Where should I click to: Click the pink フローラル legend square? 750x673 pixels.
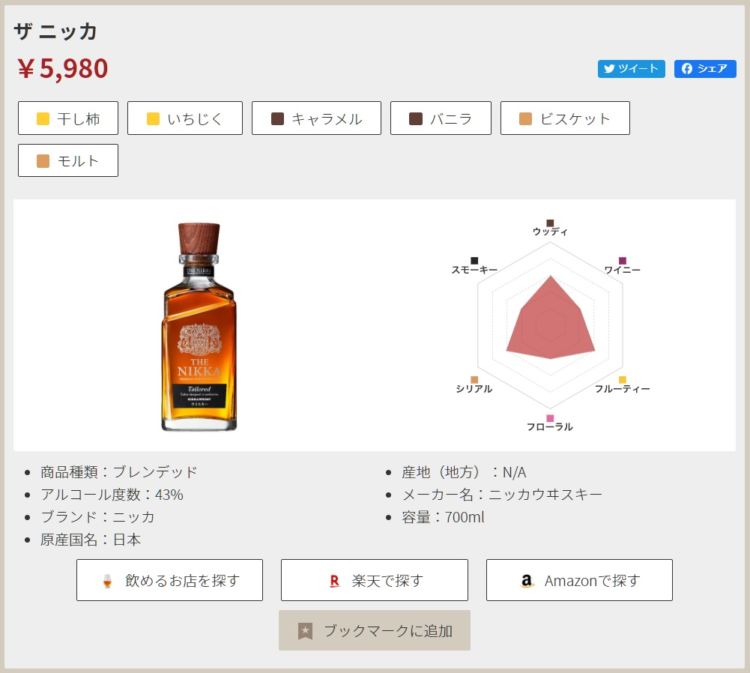tap(550, 419)
